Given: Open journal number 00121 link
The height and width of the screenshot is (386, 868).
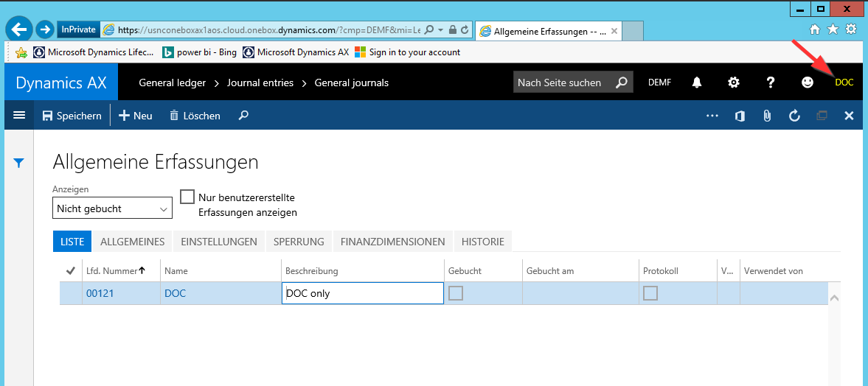Looking at the screenshot, I should (x=100, y=293).
